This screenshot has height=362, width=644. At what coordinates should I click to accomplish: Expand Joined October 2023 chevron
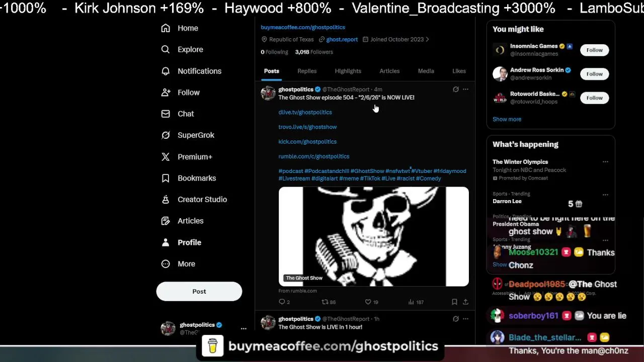pyautogui.click(x=427, y=39)
